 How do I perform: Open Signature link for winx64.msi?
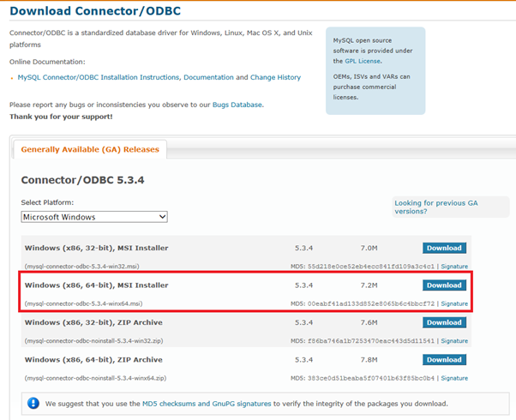coord(454,303)
